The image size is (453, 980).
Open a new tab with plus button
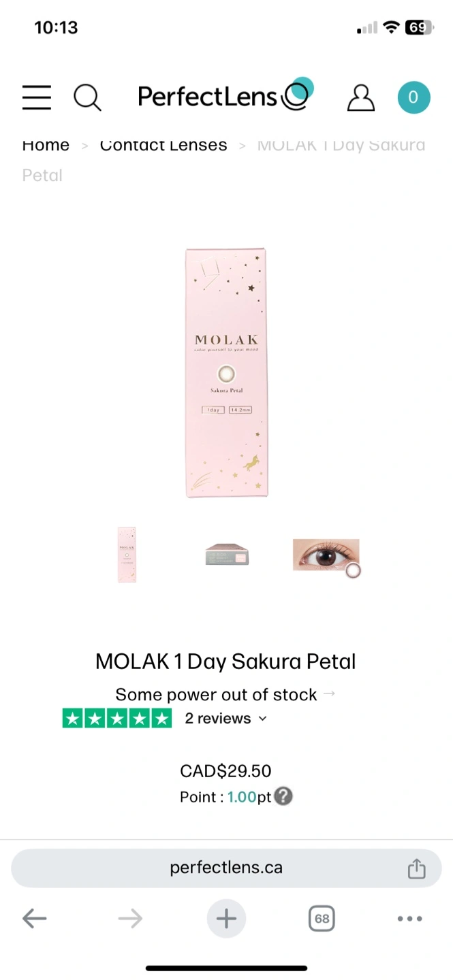(x=226, y=919)
